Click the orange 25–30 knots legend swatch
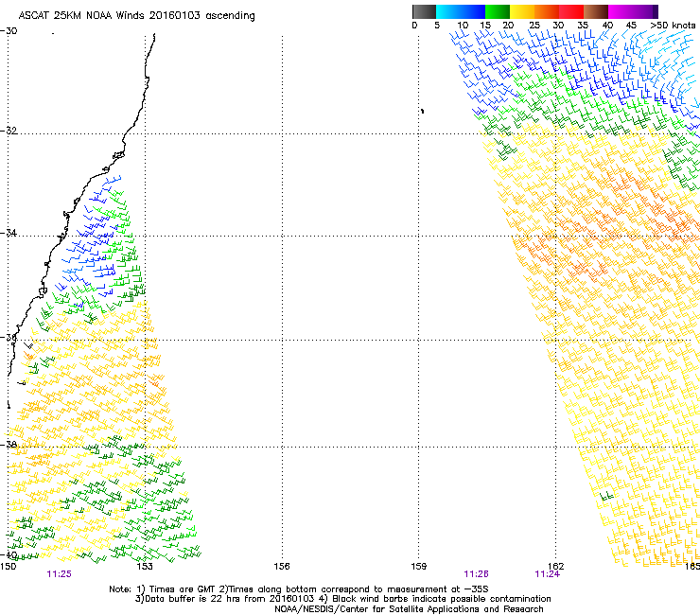The width and height of the screenshot is (700, 615). tap(547, 11)
